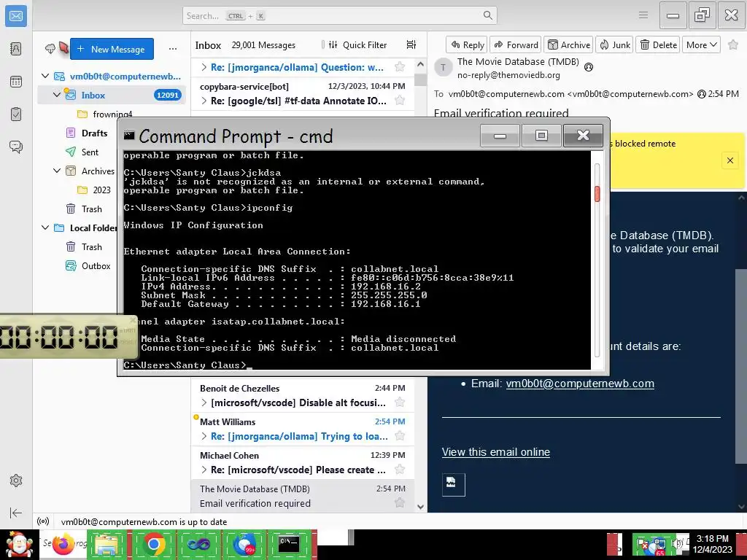Open the Thunderbird taskbar icon

coord(244,544)
